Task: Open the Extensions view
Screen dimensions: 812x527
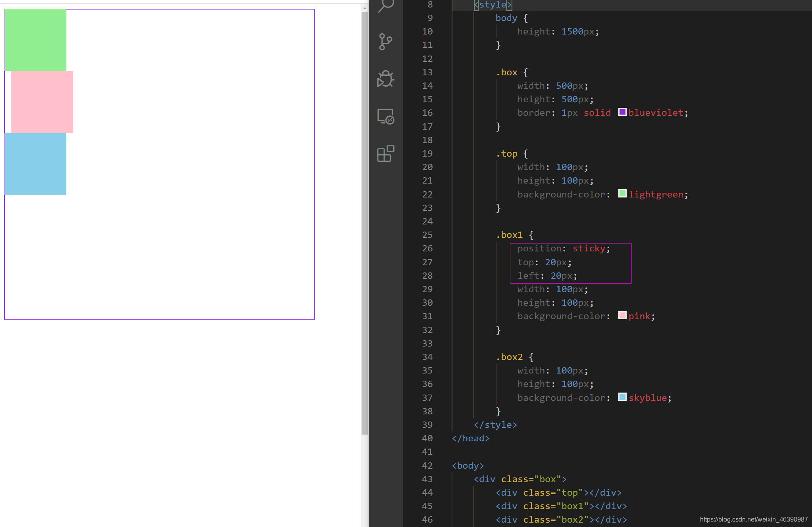Action: pos(385,153)
